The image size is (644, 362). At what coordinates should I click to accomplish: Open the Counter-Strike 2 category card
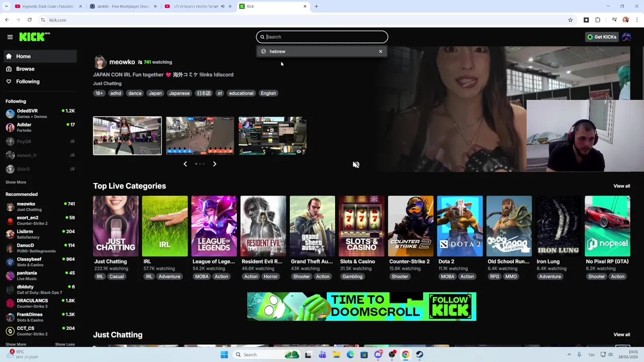411,226
